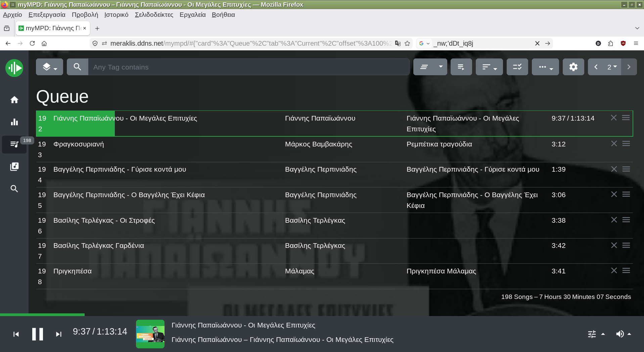
Task: Click the green playback progress bar
Action: tap(42, 315)
